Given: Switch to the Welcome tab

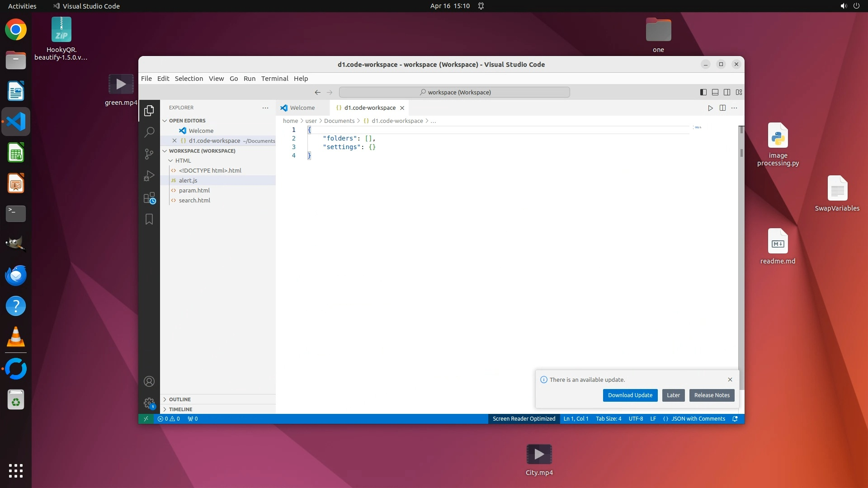Looking at the screenshot, I should pos(302,108).
